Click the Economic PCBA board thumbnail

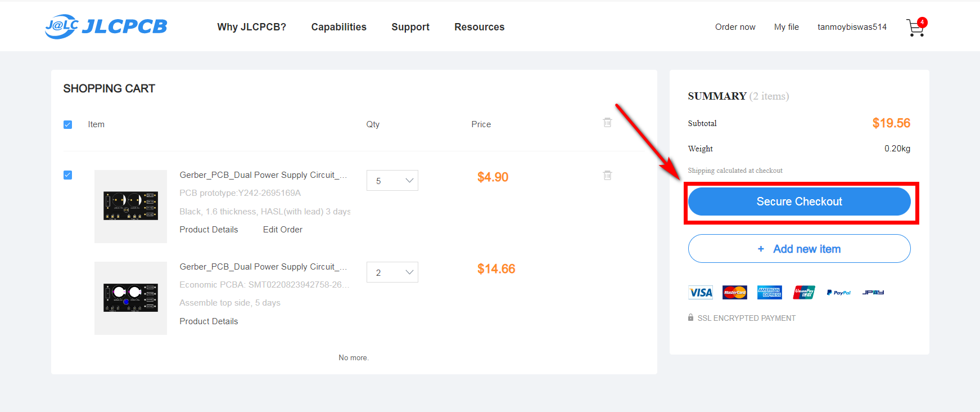130,298
